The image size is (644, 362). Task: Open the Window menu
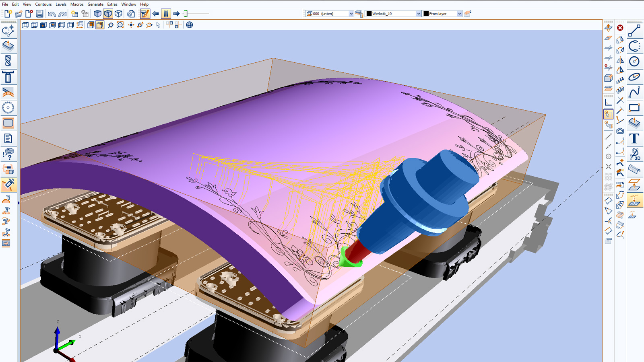[x=129, y=4]
